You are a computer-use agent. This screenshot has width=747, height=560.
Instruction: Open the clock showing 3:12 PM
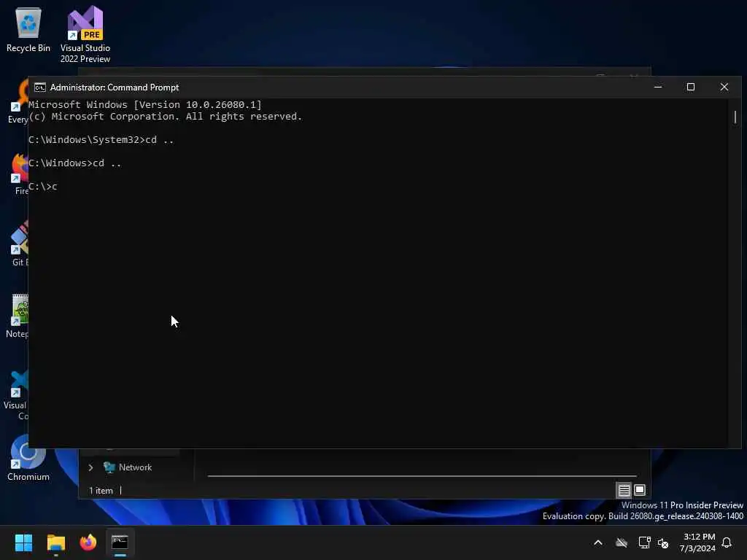click(698, 542)
